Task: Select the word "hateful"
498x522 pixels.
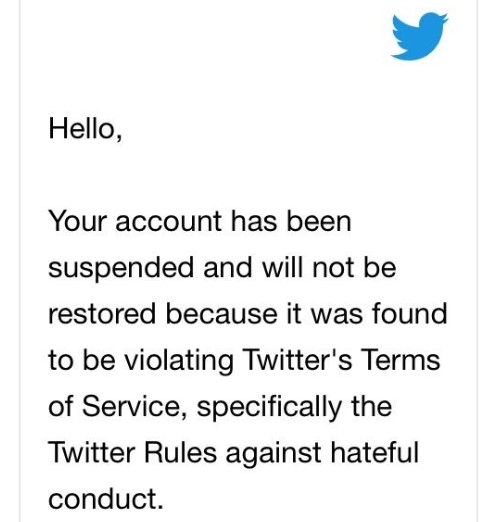Action: click(375, 452)
